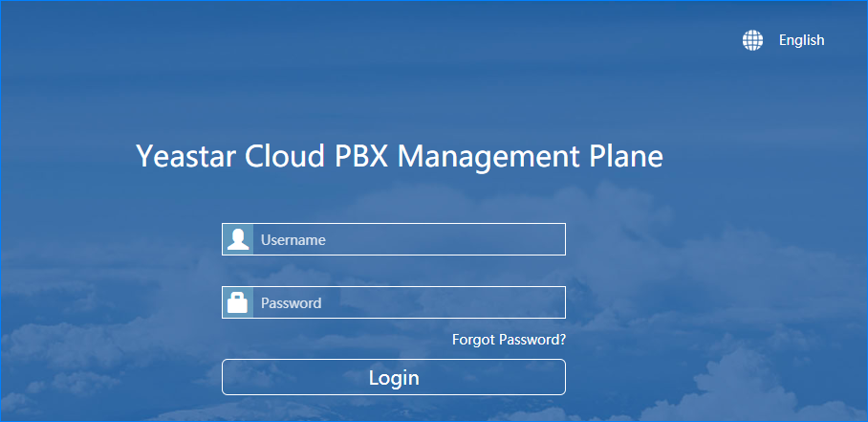Select the Username placeholder text
The image size is (868, 422).
coord(293,240)
